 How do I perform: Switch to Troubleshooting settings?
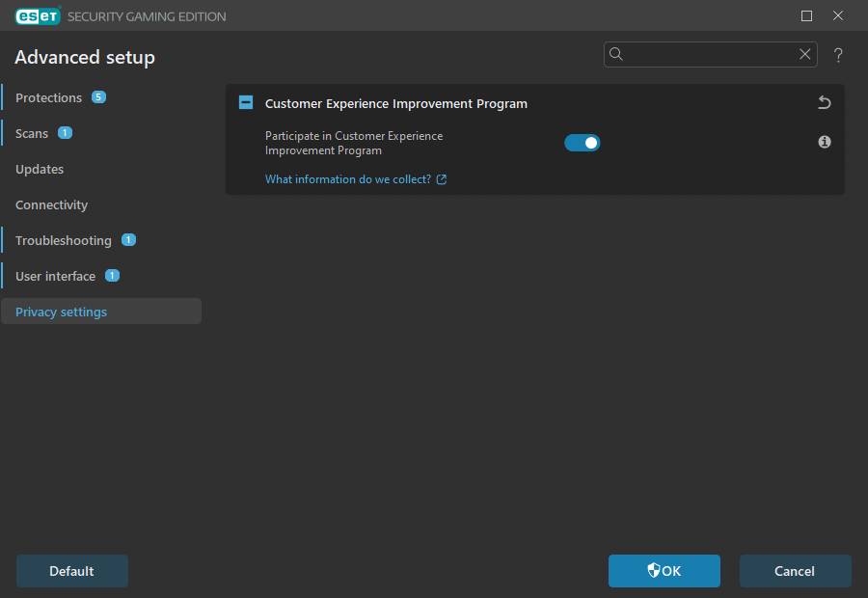[64, 241]
